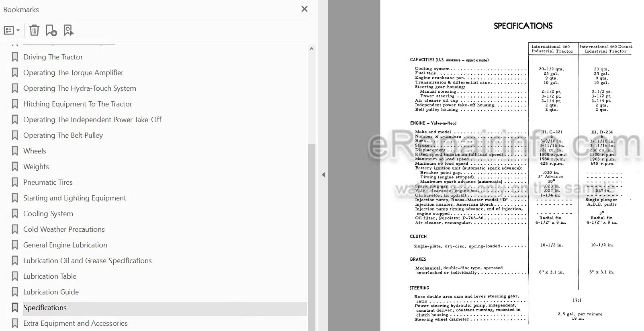Click bookmark icon beside Lubrication Guide

(x=15, y=292)
